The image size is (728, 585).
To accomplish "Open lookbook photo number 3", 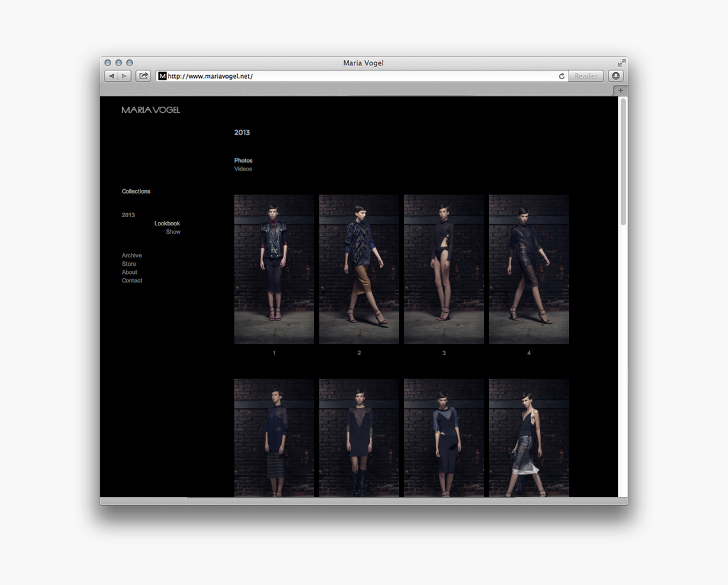I will tap(444, 270).
